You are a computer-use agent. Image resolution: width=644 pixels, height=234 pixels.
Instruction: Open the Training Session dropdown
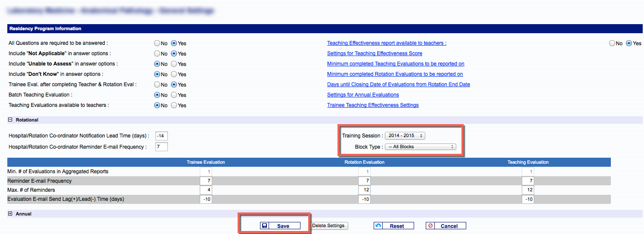click(405, 136)
